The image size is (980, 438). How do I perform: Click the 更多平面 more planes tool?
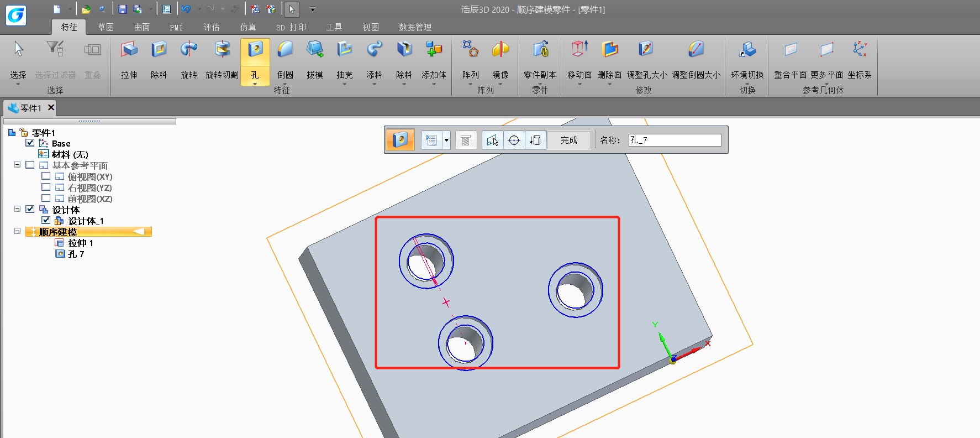click(x=827, y=60)
